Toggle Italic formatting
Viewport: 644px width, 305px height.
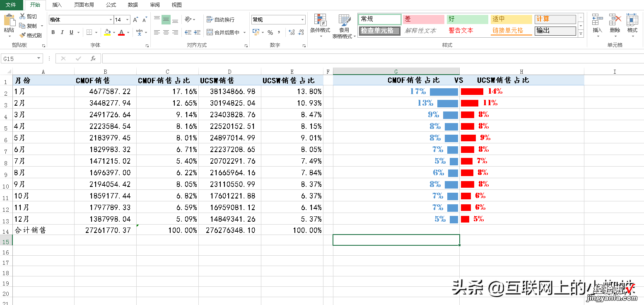pos(62,32)
